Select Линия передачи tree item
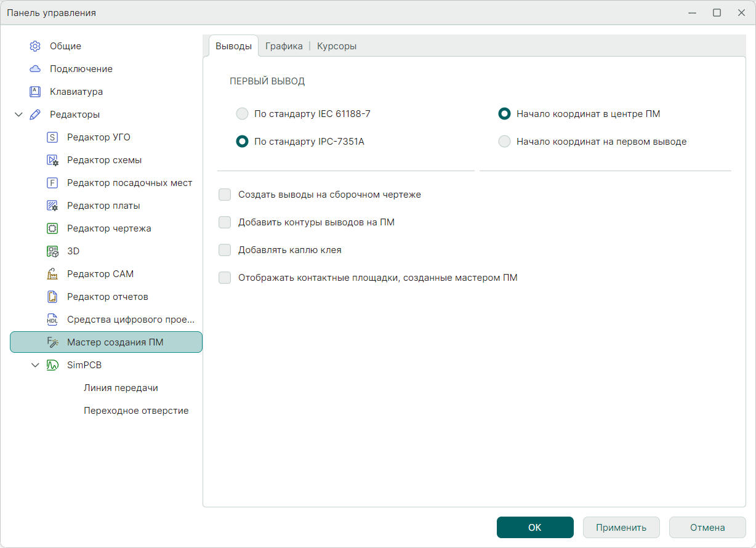This screenshot has width=756, height=548. 121,388
